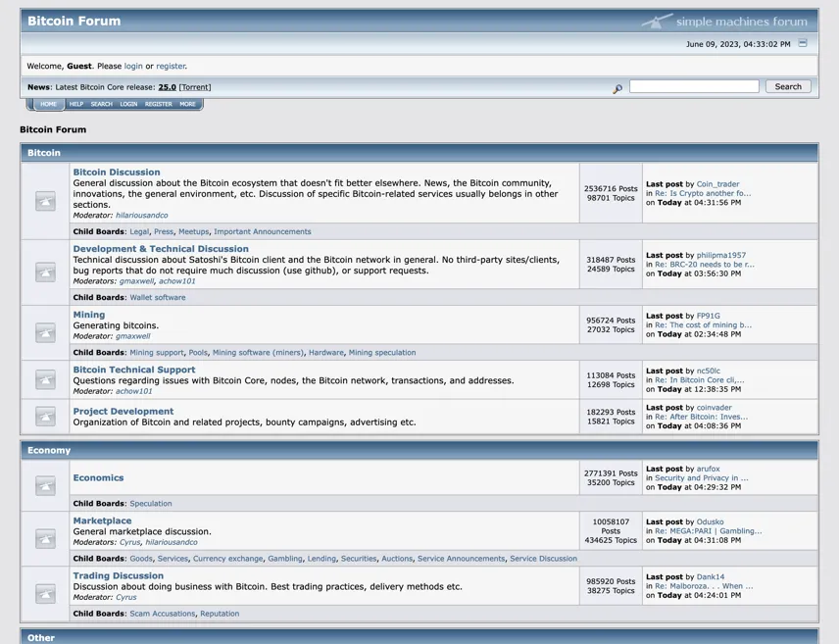The image size is (839, 644).
Task: Open the Meetups child board
Action: tap(194, 231)
